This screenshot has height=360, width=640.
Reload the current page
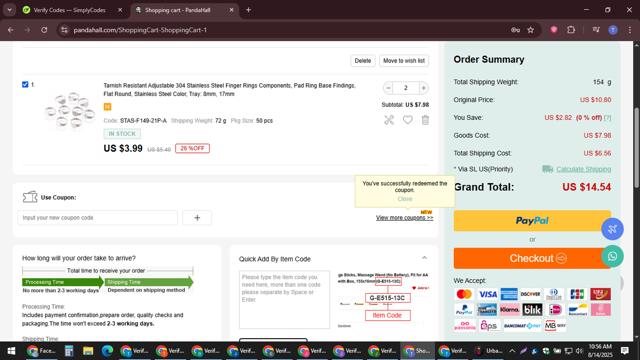44,30
